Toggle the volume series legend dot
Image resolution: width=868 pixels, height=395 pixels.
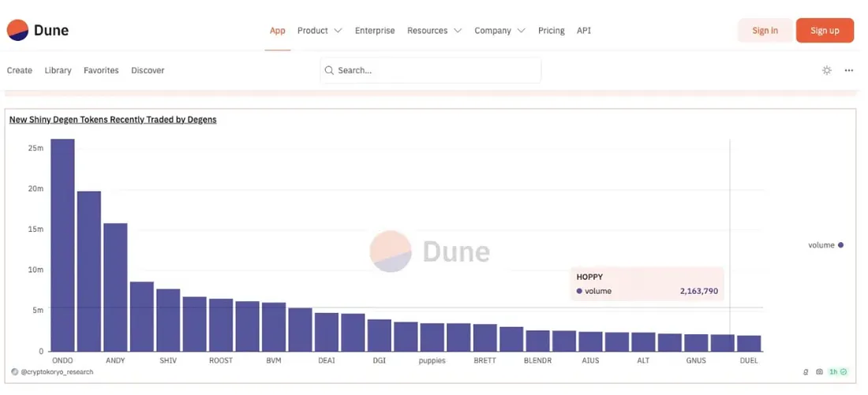840,245
